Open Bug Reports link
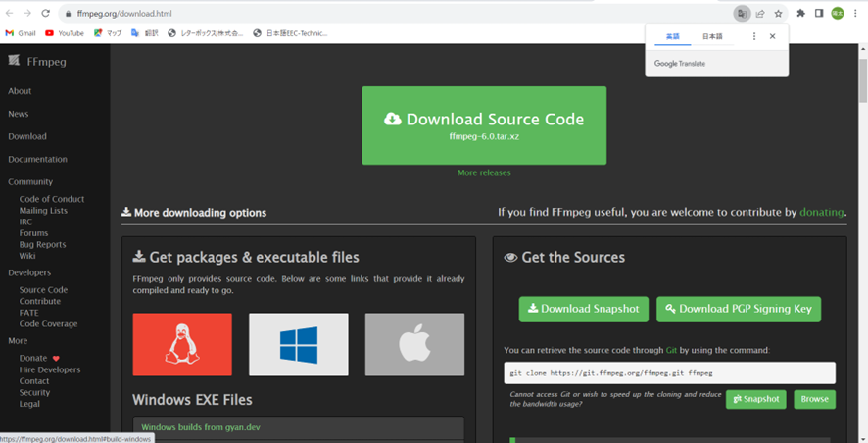868x443 pixels. pos(43,244)
